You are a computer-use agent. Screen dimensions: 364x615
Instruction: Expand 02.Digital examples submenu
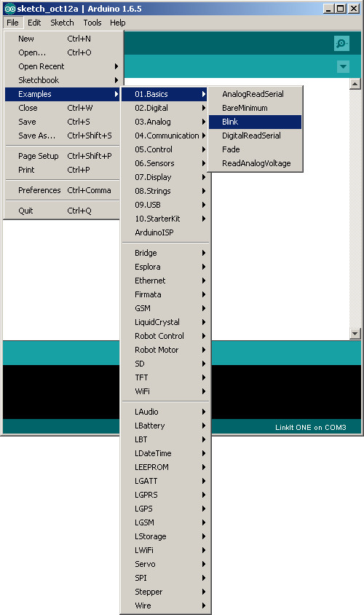pos(165,108)
